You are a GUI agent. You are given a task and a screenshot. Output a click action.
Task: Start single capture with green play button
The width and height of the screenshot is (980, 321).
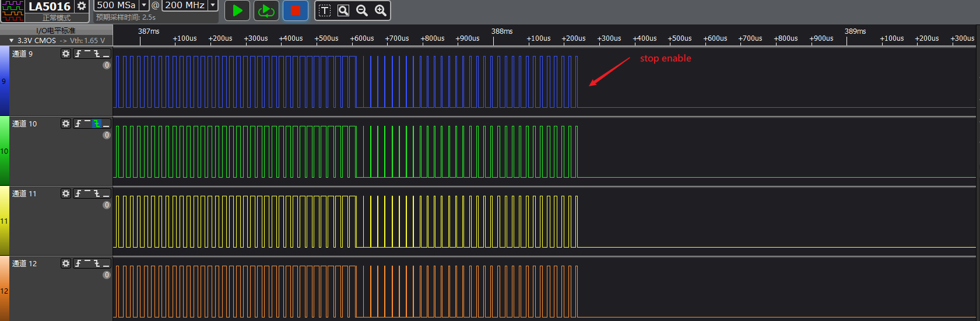(x=237, y=10)
